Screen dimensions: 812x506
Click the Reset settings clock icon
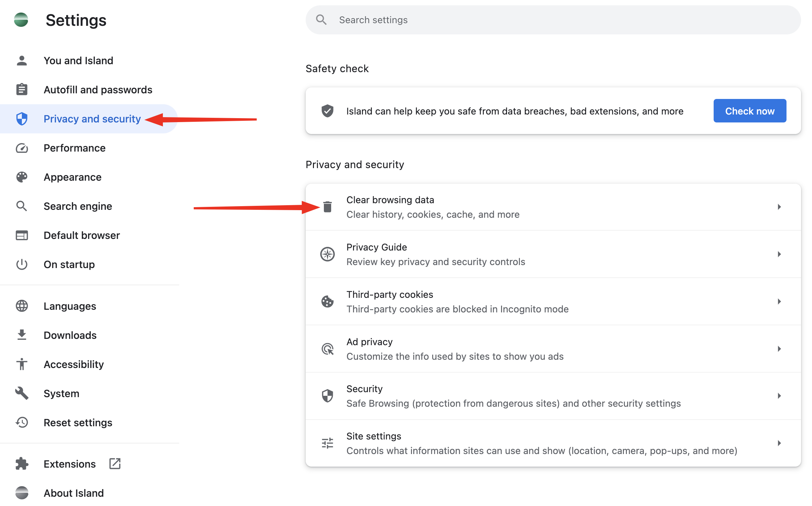point(22,423)
